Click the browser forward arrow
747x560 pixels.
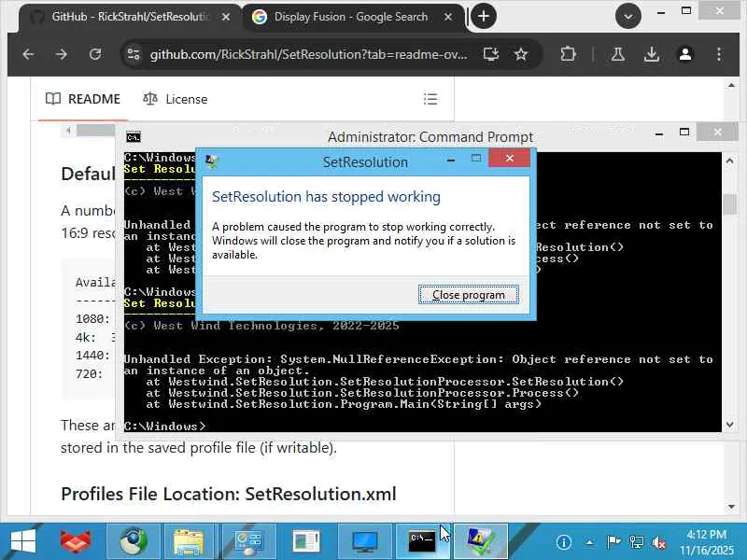tap(61, 54)
